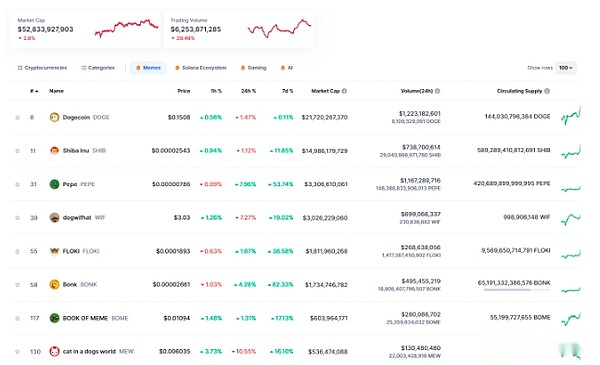This screenshot has width=600, height=365.
Task: Open Market Cap info tooltip icon
Action: click(344, 91)
